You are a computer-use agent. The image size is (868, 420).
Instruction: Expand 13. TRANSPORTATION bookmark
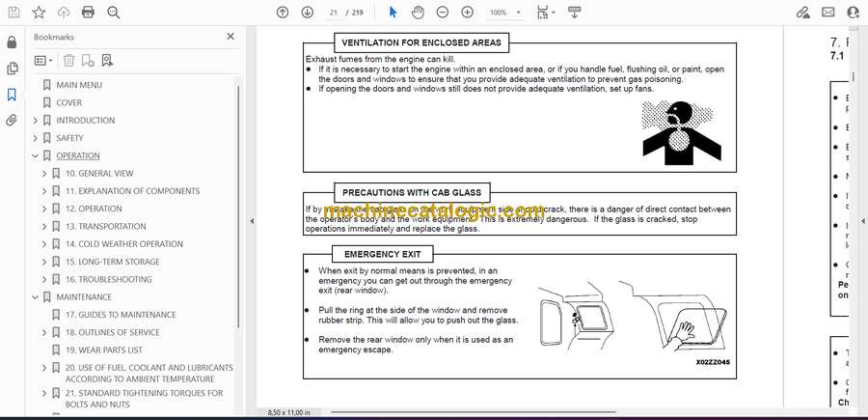point(44,227)
